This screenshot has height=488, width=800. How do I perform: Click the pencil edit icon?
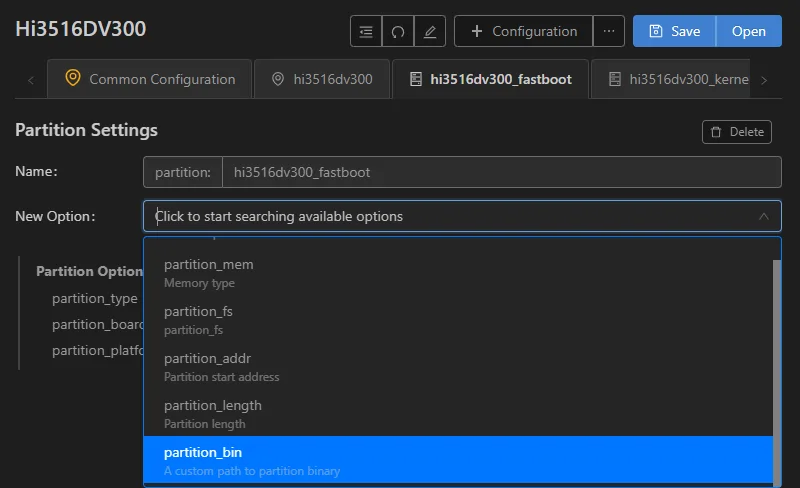(430, 32)
